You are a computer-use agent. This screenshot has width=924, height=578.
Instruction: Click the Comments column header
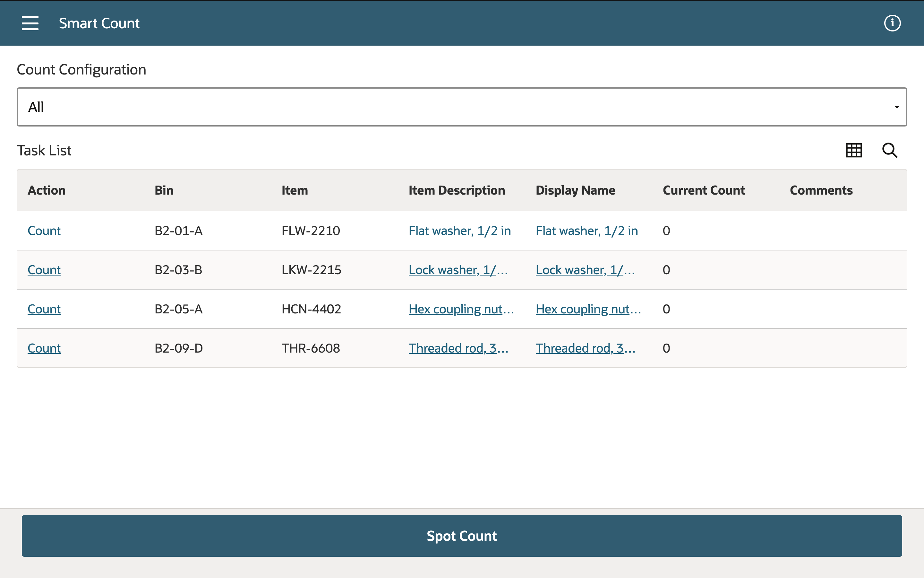[821, 190]
